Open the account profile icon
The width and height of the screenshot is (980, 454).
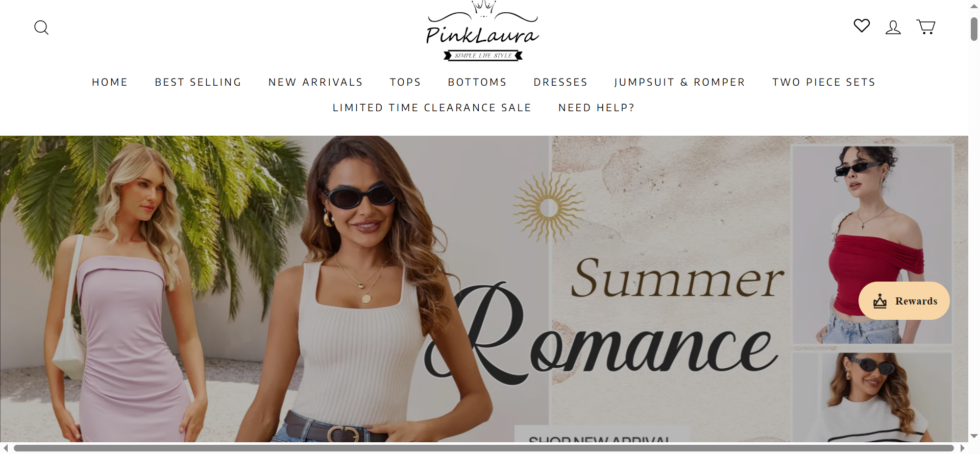893,27
